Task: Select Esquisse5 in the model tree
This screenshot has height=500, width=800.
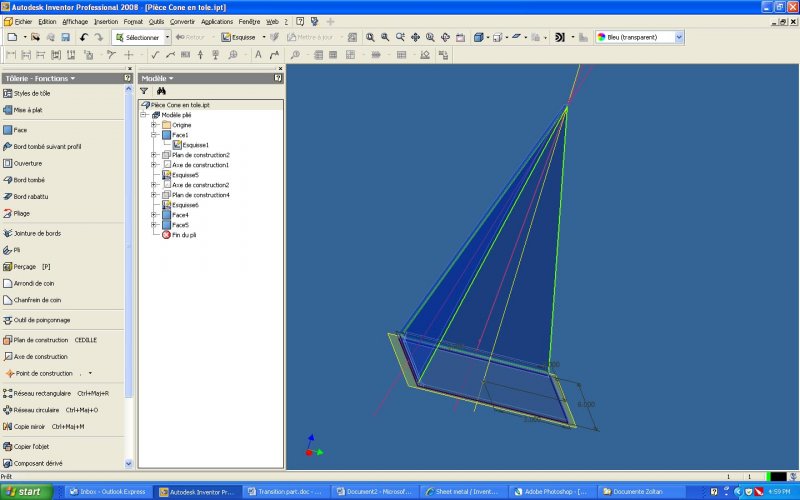Action: (x=184, y=175)
